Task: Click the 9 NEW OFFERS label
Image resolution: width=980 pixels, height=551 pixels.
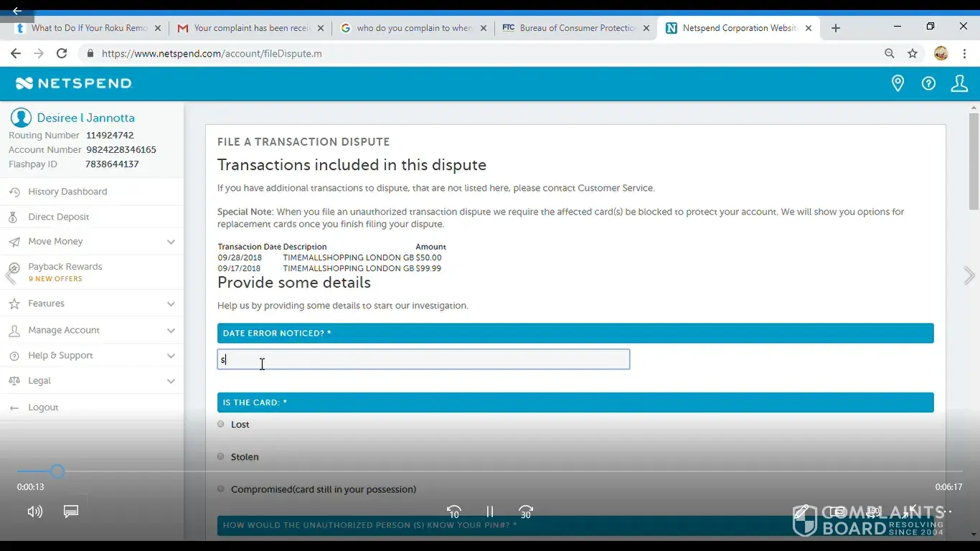Action: point(55,279)
